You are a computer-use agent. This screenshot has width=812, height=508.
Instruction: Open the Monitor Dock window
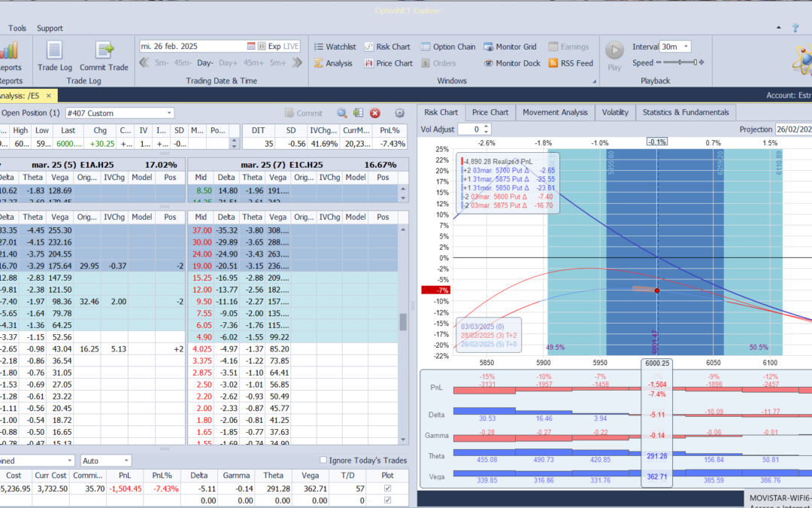pos(512,63)
